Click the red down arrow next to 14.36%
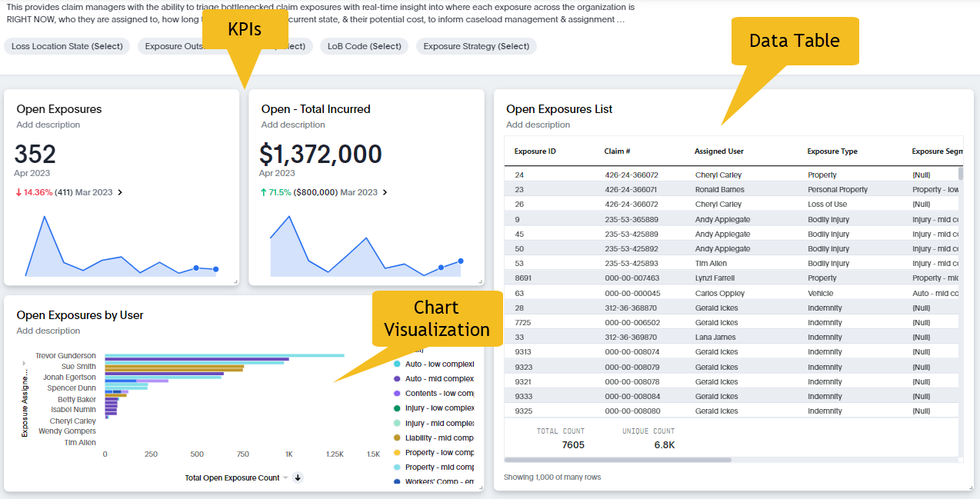This screenshot has width=980, height=499. tap(18, 192)
